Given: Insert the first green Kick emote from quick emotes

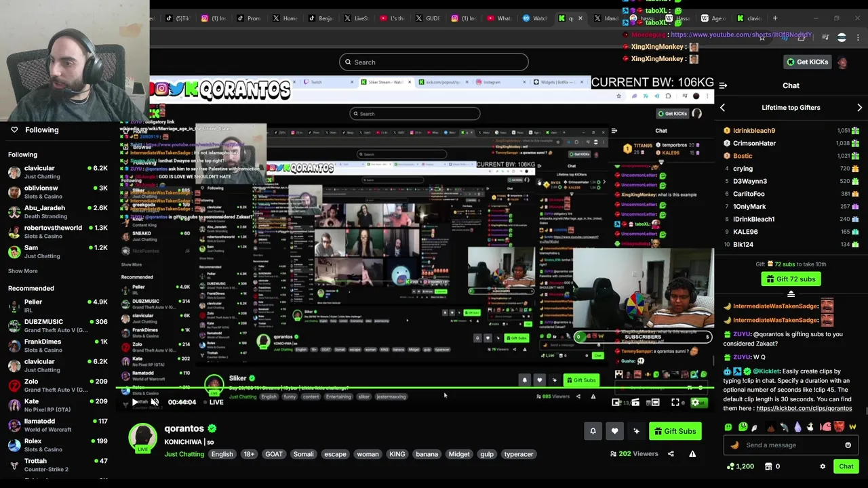Looking at the screenshot, I should (728, 427).
